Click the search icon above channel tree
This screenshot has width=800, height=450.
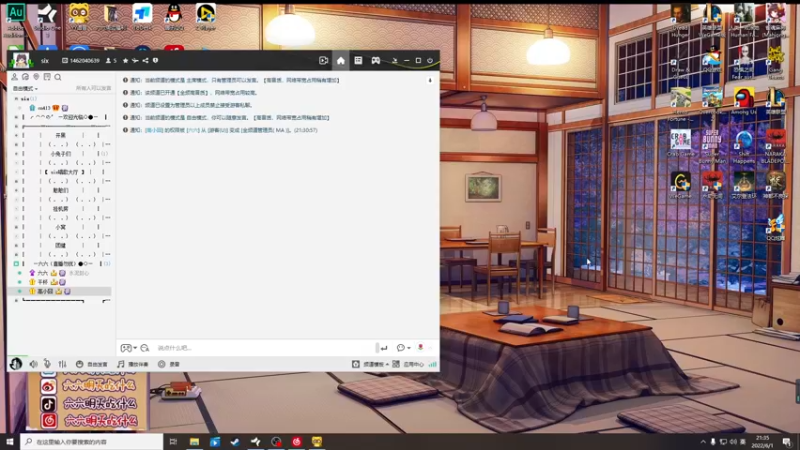[58, 77]
